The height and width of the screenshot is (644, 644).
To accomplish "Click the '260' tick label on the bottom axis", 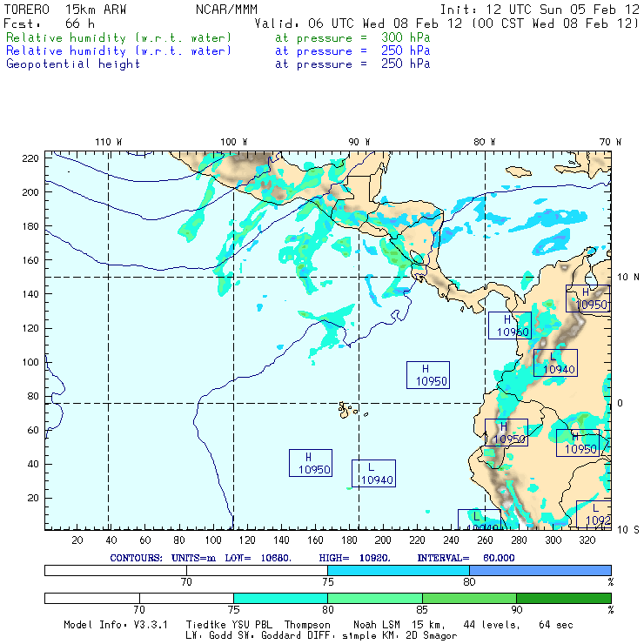I will click(485, 540).
